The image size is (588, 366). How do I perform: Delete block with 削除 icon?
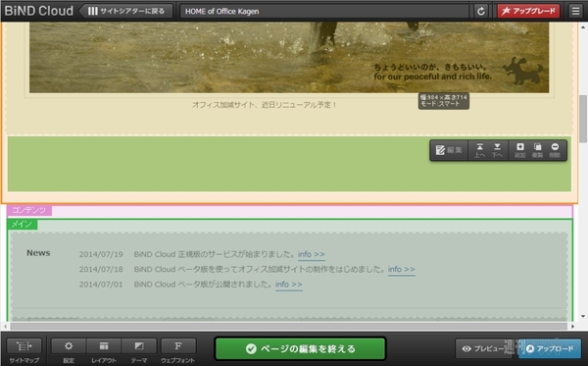pyautogui.click(x=555, y=150)
